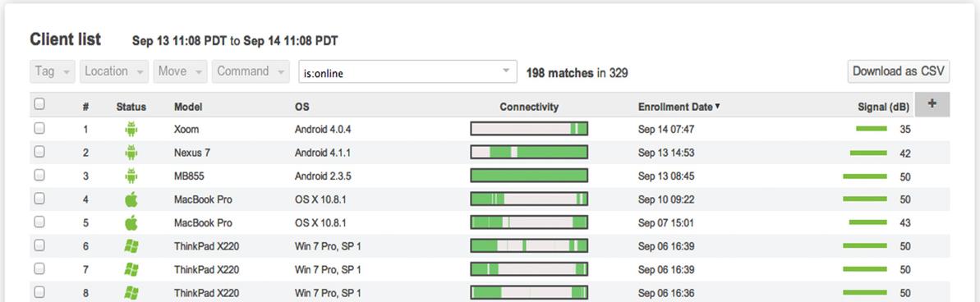The width and height of the screenshot is (980, 302).
Task: Add a column with the plus icon
Action: pos(932,104)
